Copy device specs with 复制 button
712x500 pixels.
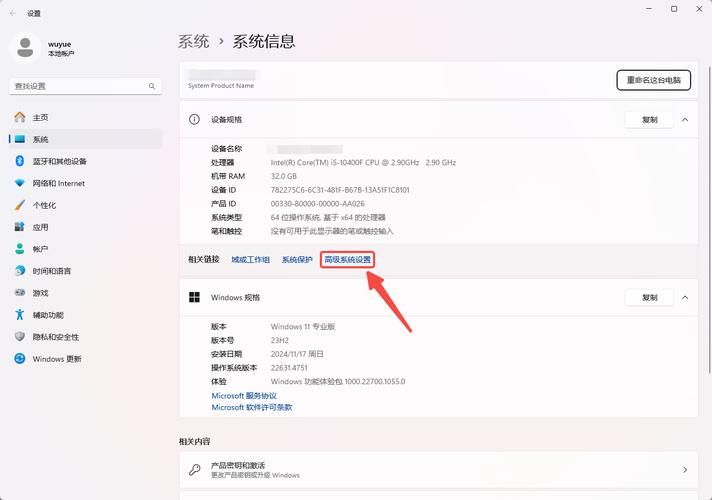pyautogui.click(x=649, y=119)
